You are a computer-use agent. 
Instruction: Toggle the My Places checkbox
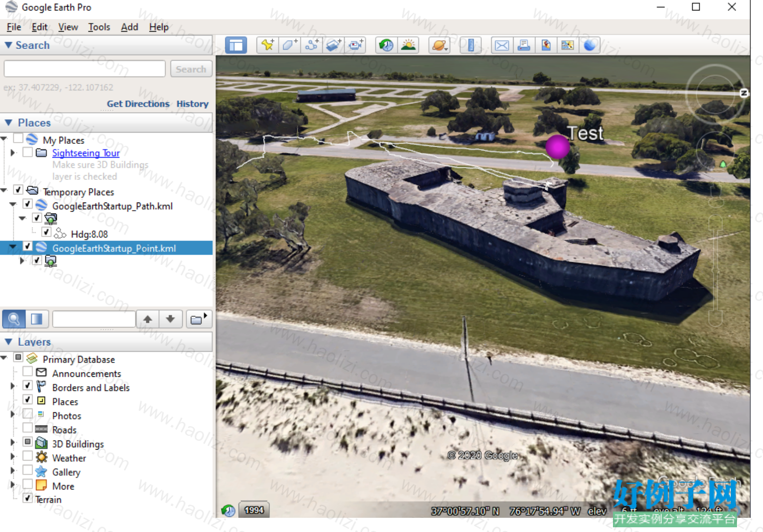click(x=18, y=138)
